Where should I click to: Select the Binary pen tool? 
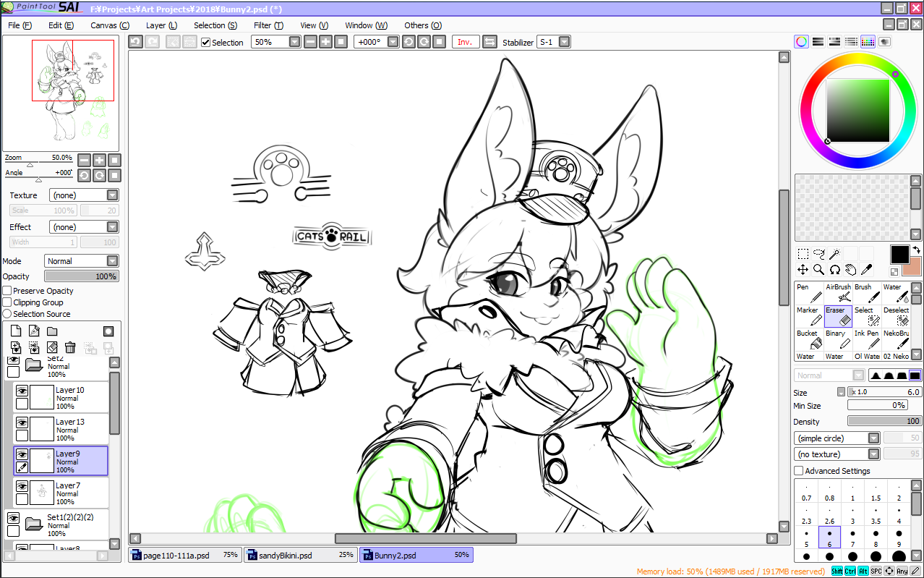(838, 339)
